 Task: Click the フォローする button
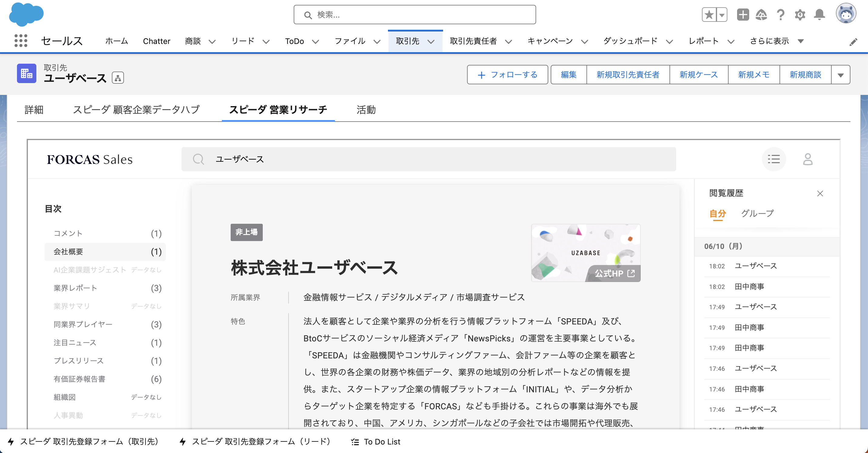[507, 75]
